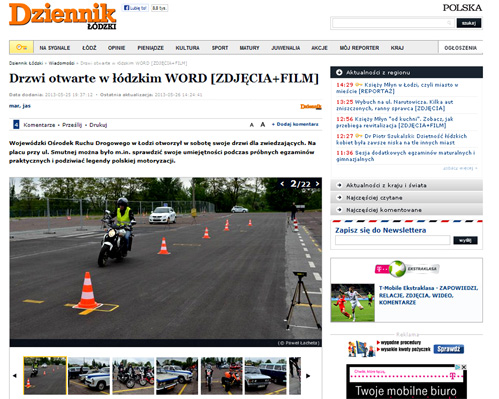The width and height of the screenshot is (499, 399).
Task: Click the Sprawdź loan ad button
Action: [449, 349]
